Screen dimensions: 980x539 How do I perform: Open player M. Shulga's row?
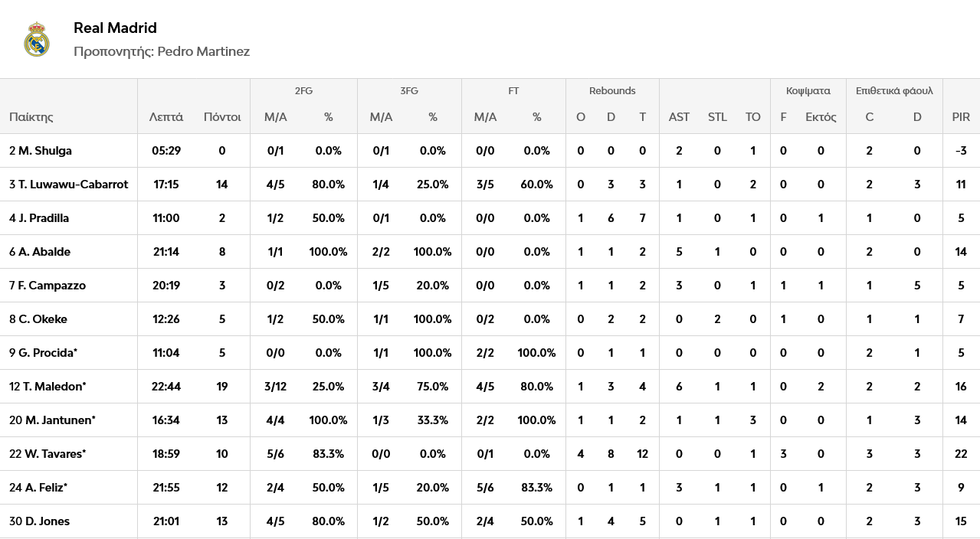coord(490,151)
